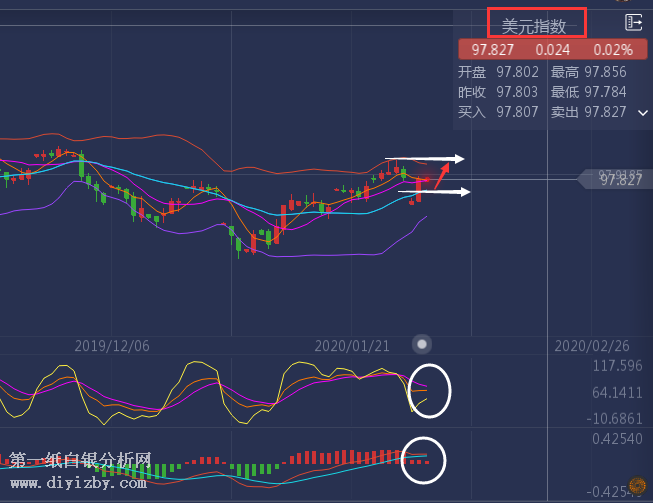653x503 pixels.
Task: Select the 97.827 current price axis tag
Action: pyautogui.click(x=620, y=179)
